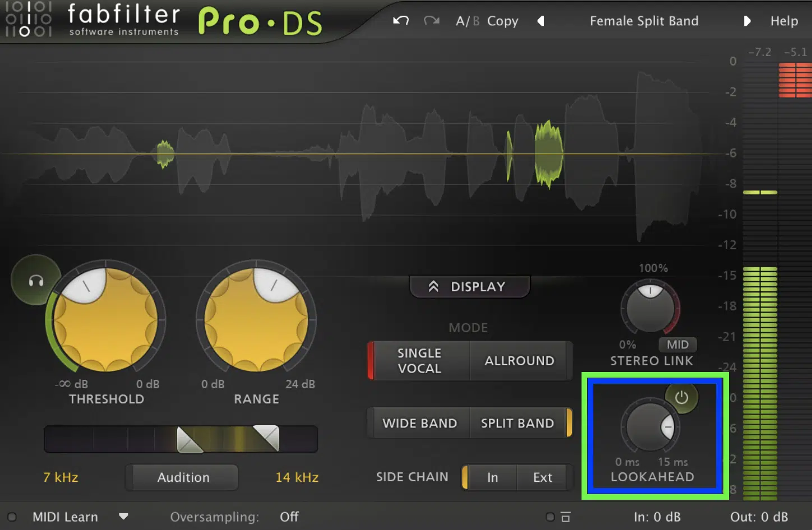The image size is (812, 530).
Task: Toggle the A/B comparison state
Action: [467, 21]
